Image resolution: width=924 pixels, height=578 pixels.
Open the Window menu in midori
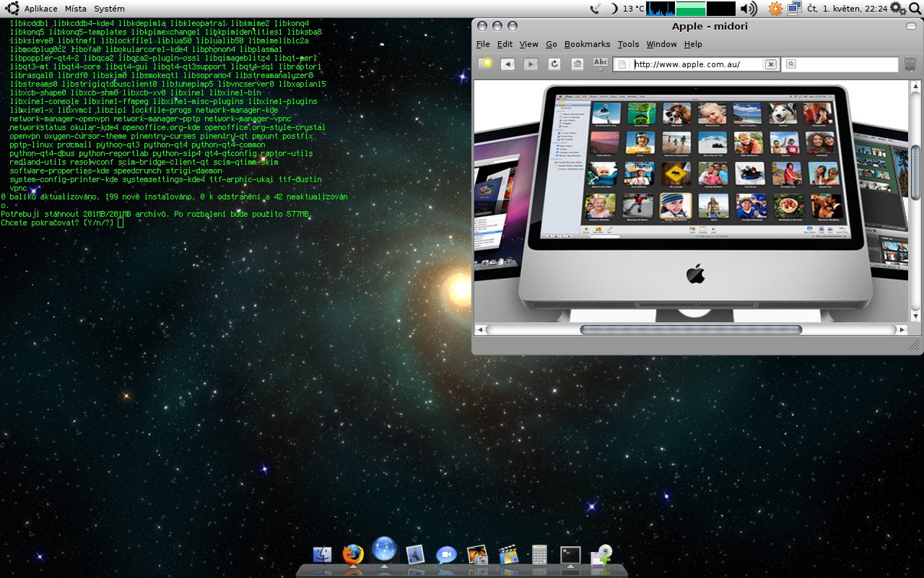(x=661, y=44)
